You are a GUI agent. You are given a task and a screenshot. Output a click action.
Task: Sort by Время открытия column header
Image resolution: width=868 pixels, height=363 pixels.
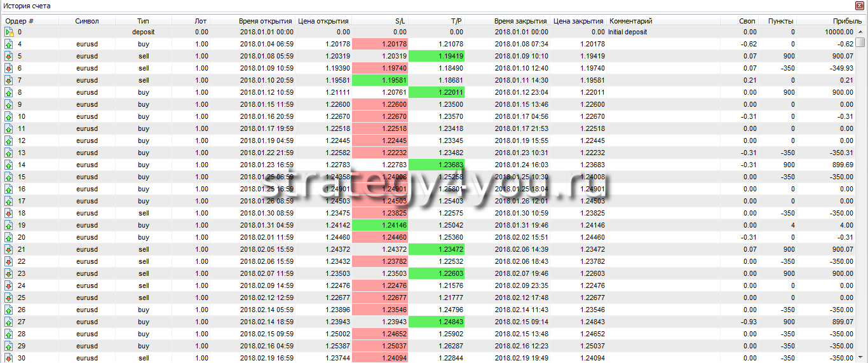tap(266, 21)
